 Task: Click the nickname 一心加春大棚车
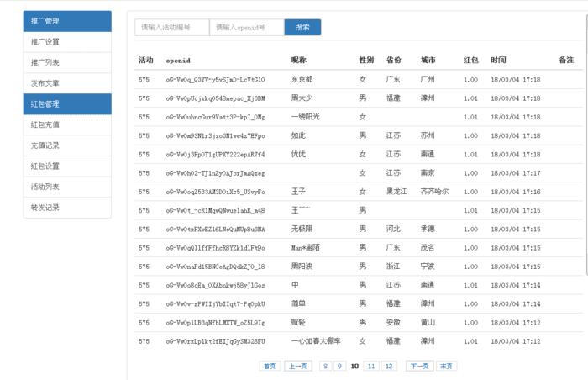[316, 341]
